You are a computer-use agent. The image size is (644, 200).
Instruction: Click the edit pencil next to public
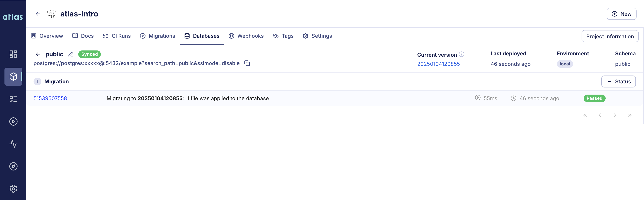coord(71,54)
